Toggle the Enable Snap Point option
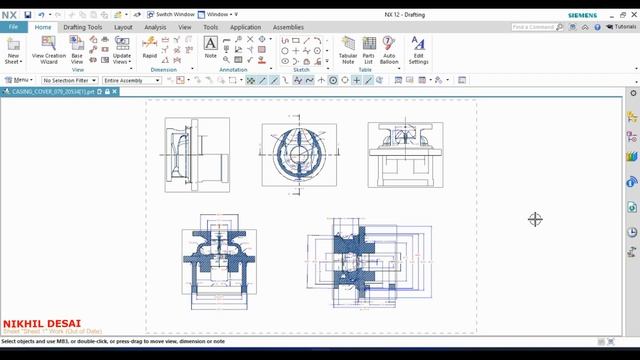The width and height of the screenshot is (640, 360). [251, 80]
